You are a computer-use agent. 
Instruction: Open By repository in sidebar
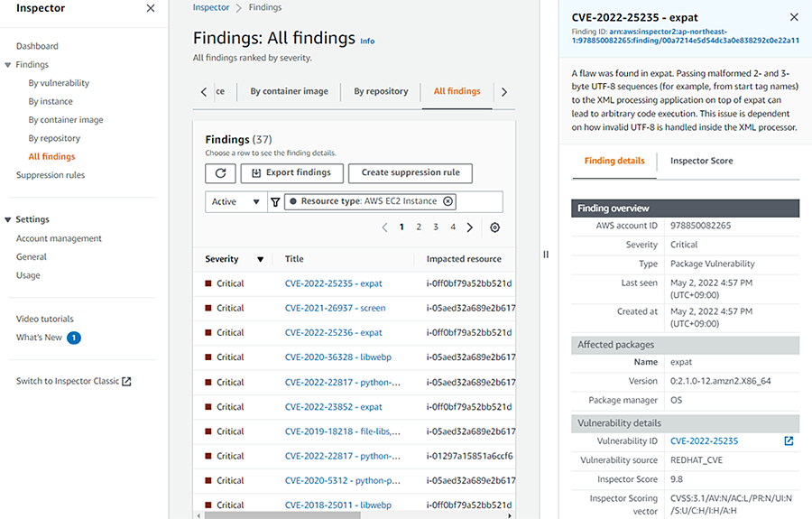(54, 138)
